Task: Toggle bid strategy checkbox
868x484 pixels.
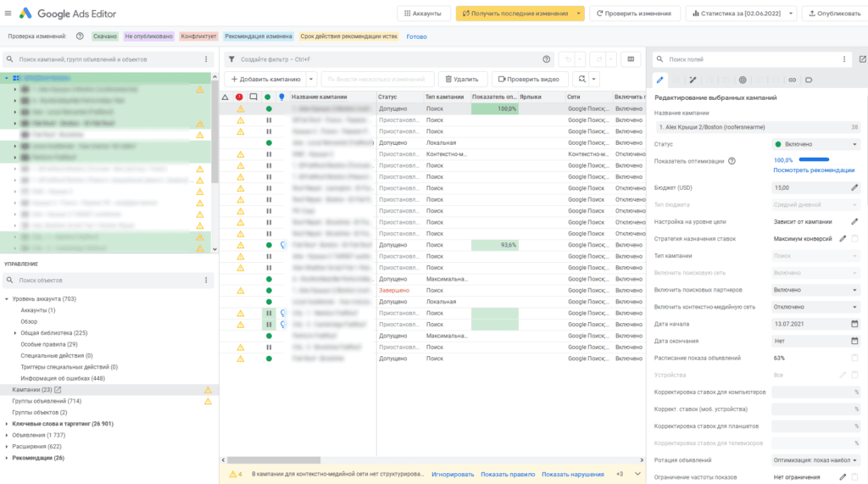Action: click(x=854, y=239)
